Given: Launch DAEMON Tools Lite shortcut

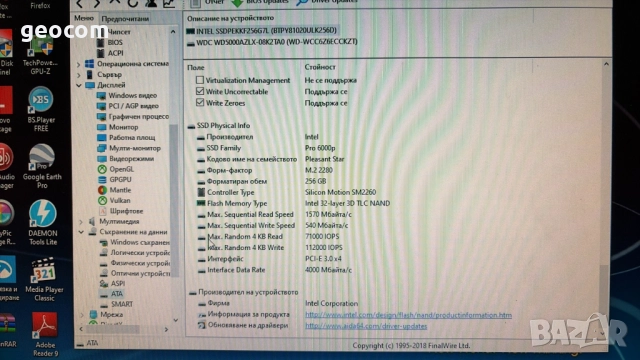Looking at the screenshot, I should coord(42,223).
